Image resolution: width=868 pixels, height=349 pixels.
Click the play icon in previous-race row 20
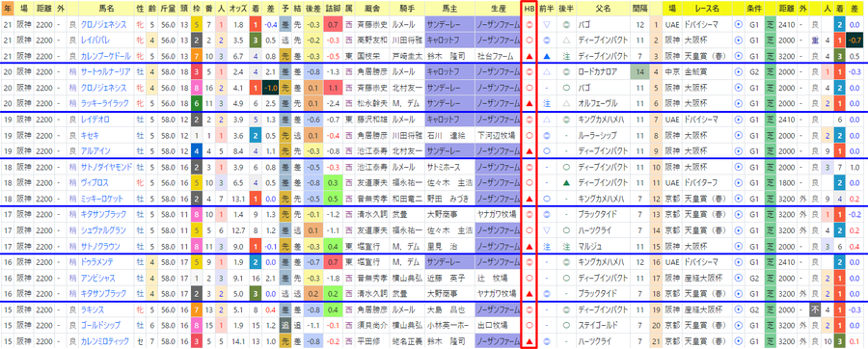(738, 326)
